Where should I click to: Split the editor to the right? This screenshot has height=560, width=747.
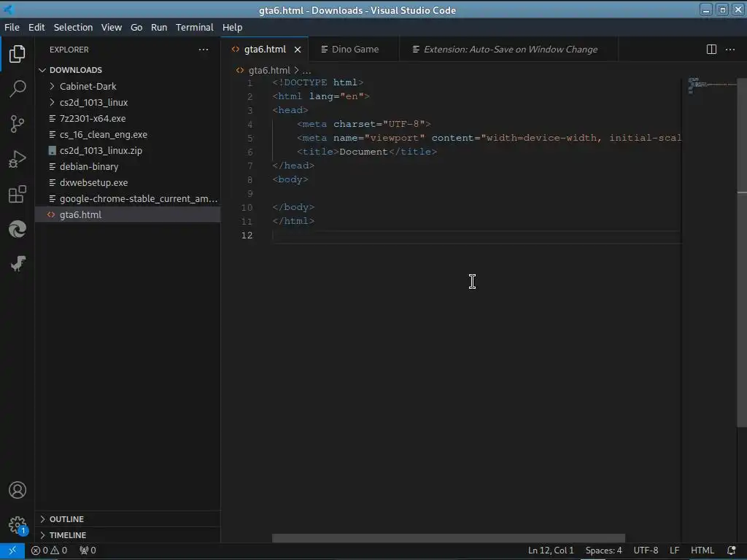[711, 50]
